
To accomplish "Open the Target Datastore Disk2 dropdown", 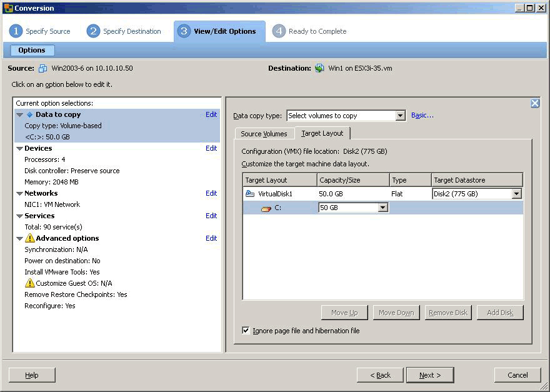I will [516, 194].
